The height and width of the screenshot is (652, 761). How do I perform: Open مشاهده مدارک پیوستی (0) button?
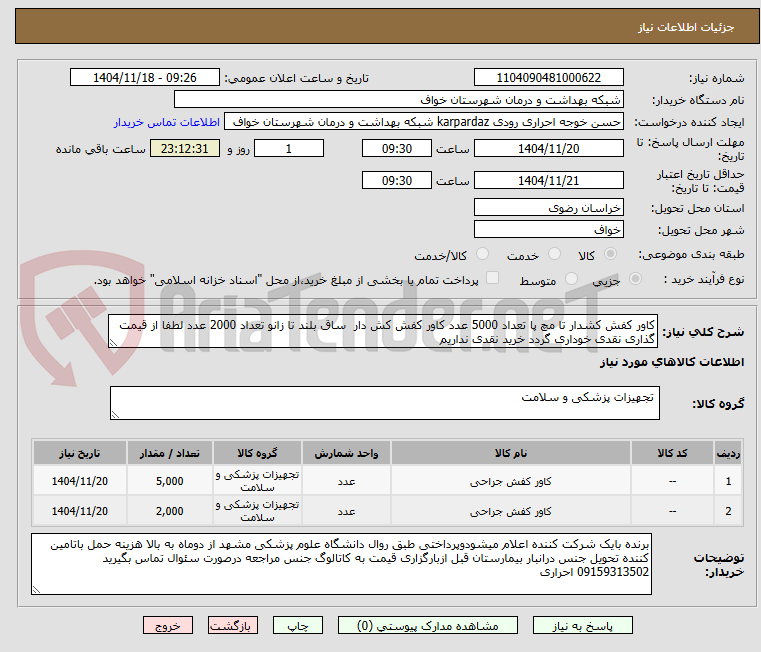pyautogui.click(x=428, y=625)
